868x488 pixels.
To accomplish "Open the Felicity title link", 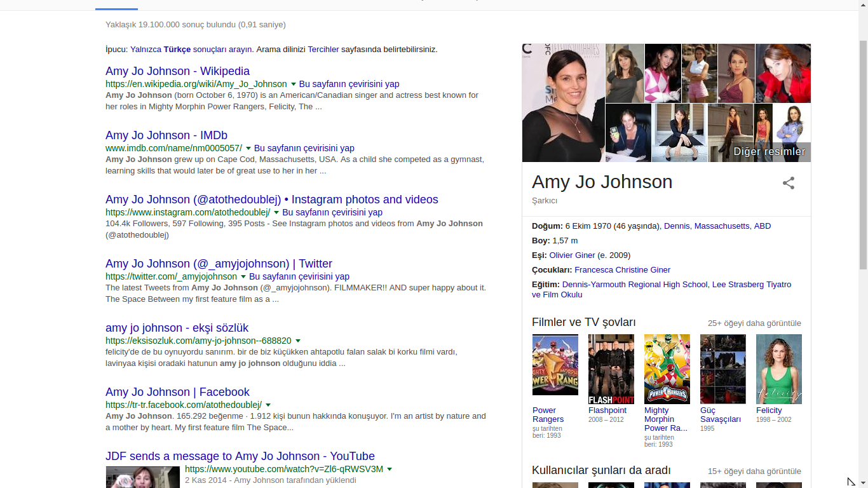I will [x=769, y=410].
